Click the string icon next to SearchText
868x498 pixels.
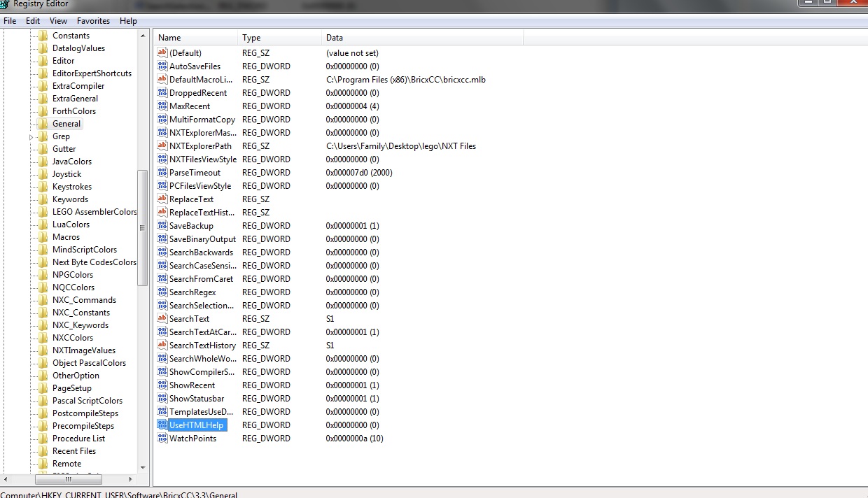point(162,319)
